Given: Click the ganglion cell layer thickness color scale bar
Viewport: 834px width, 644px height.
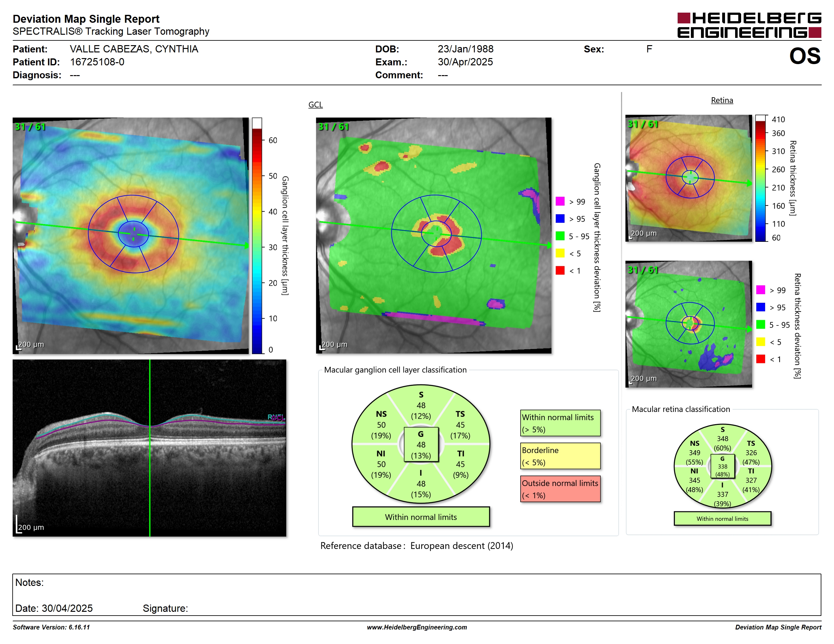Looking at the screenshot, I should point(257,236).
